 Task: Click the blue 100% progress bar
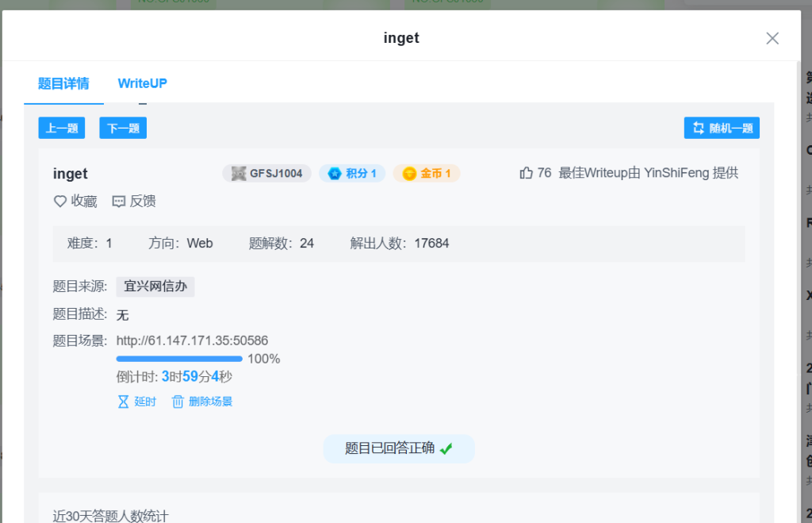[x=179, y=359]
